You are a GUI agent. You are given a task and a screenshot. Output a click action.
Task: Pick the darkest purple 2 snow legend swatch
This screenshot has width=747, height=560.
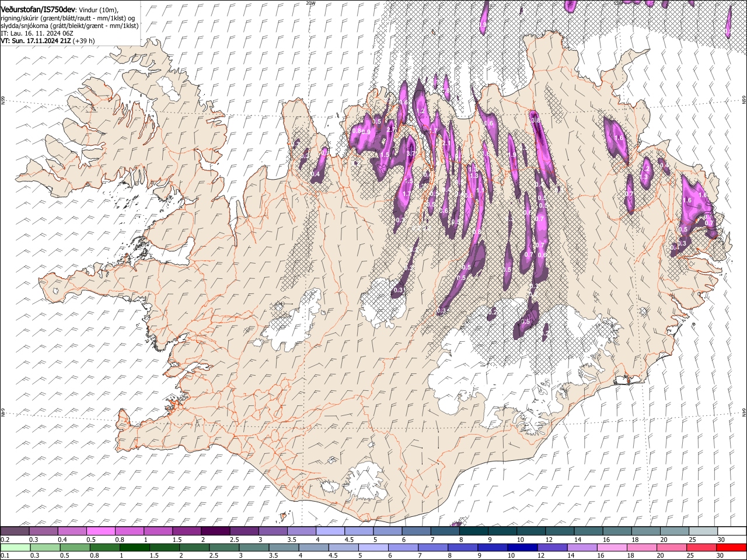pos(215,531)
